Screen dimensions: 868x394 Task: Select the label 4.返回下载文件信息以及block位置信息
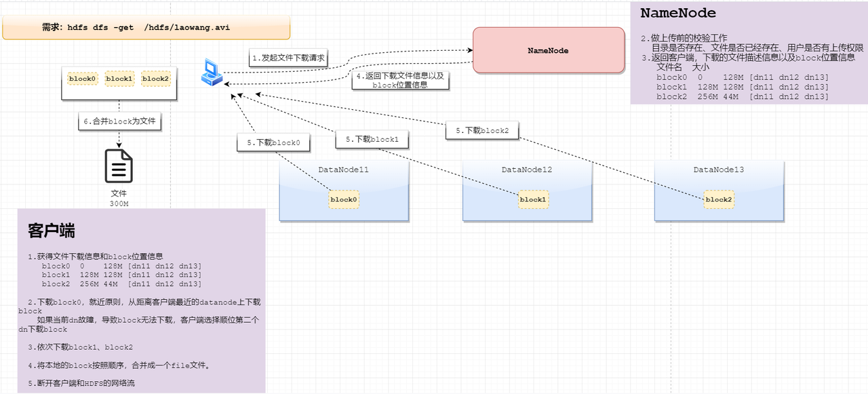click(x=399, y=80)
